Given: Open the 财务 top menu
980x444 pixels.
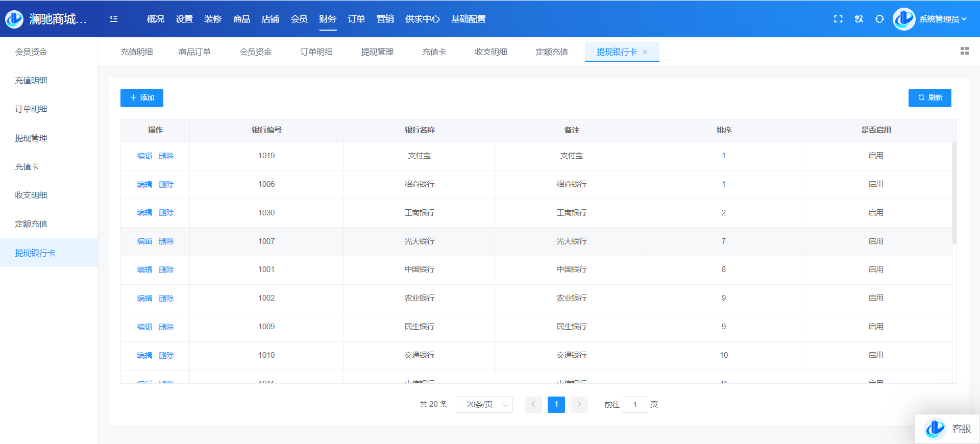Looking at the screenshot, I should point(328,19).
